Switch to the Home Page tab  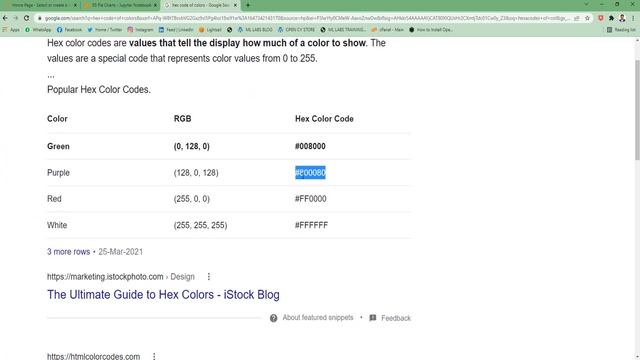[40, 5]
